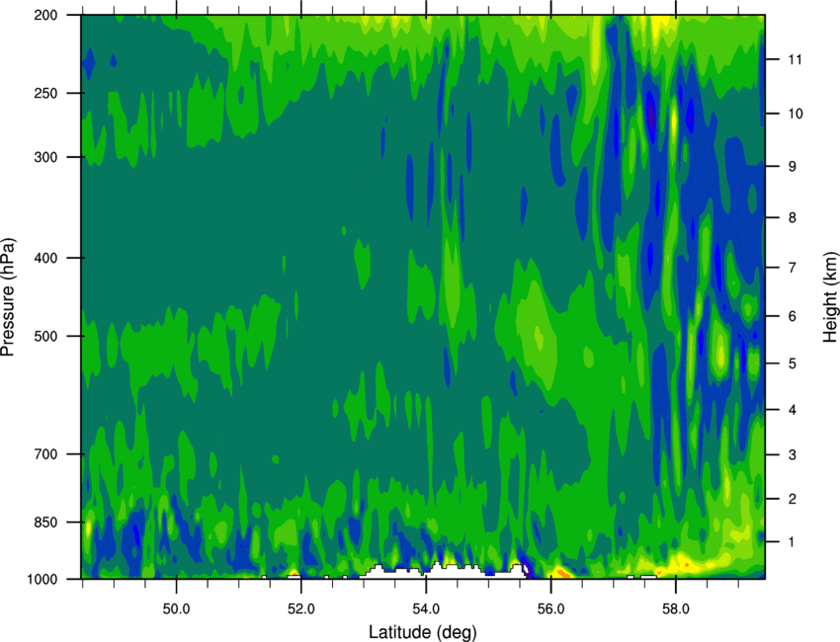
Task: Click the 8 km height label
Action: (793, 217)
